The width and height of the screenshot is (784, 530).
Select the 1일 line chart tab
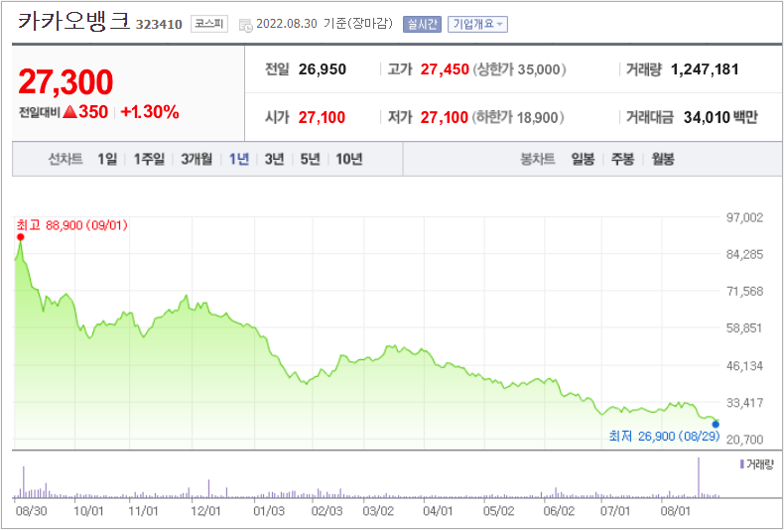click(107, 159)
